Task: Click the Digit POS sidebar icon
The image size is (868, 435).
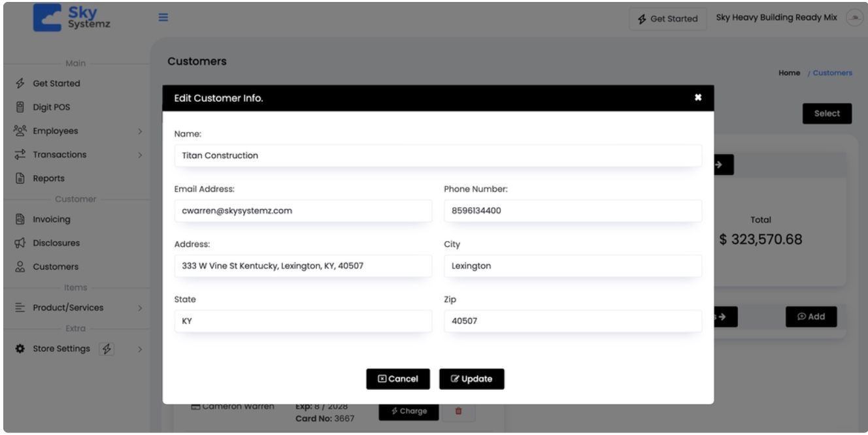Action: pos(20,107)
